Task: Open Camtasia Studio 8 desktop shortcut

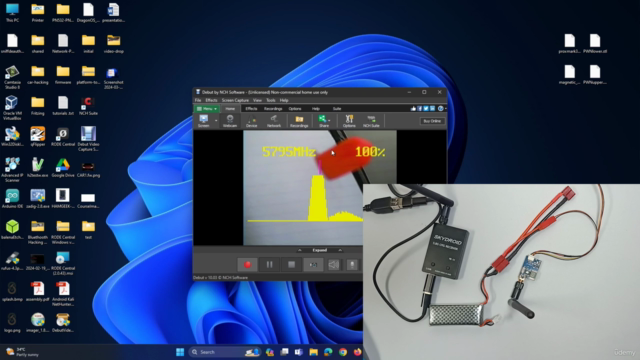Action: (x=12, y=77)
